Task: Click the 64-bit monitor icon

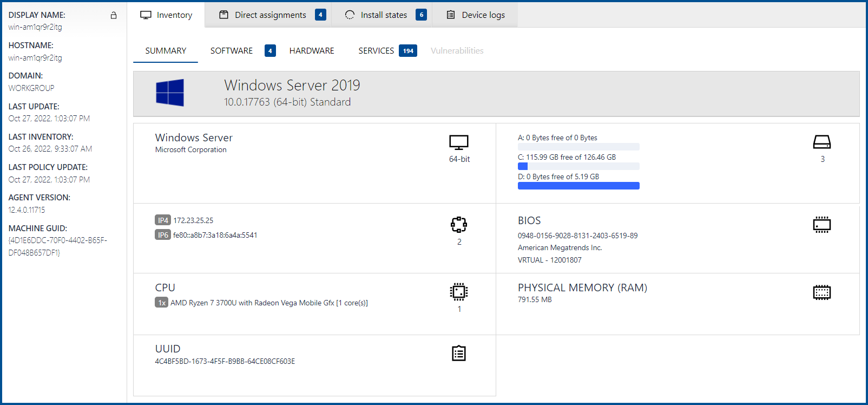Action: click(458, 142)
